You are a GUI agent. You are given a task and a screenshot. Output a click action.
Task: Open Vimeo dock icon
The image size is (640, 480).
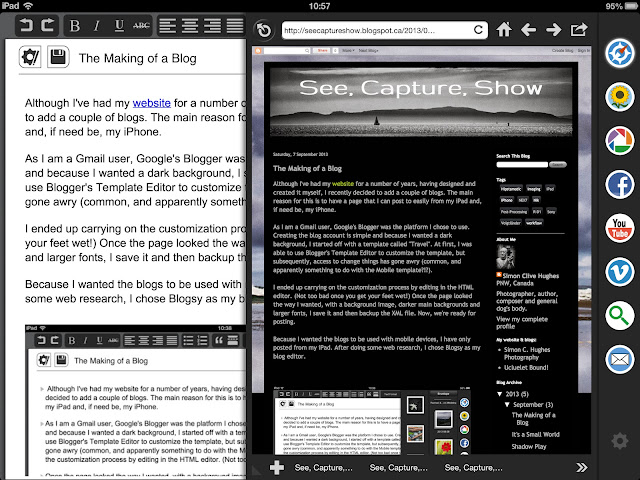(620, 272)
